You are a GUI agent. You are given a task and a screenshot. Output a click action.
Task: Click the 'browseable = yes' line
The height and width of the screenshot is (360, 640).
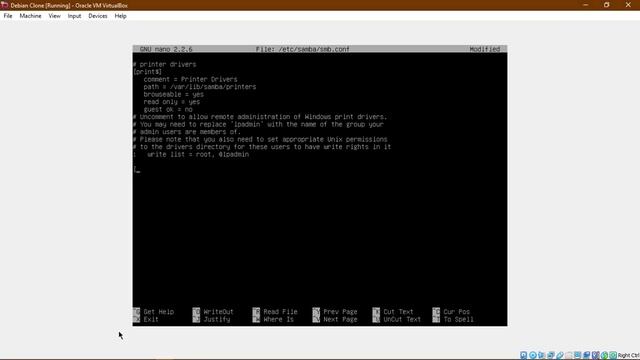(x=173, y=94)
